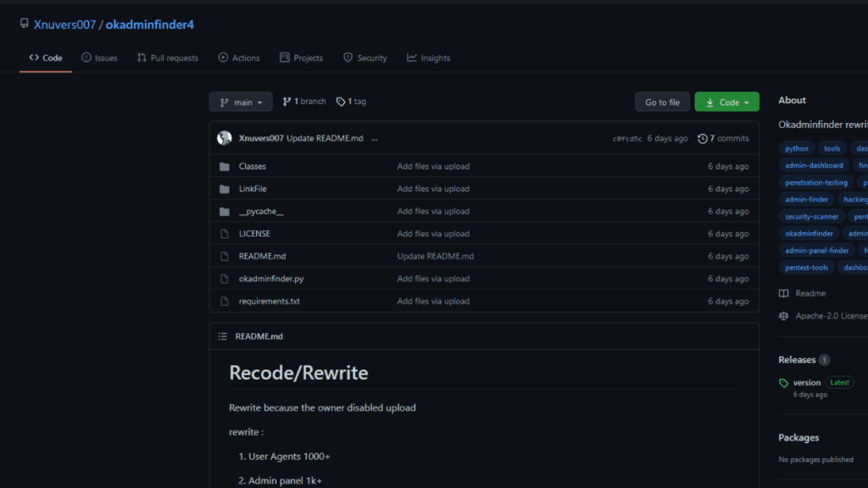
Task: Select the pentest-tools topic tag
Action: pos(807,267)
